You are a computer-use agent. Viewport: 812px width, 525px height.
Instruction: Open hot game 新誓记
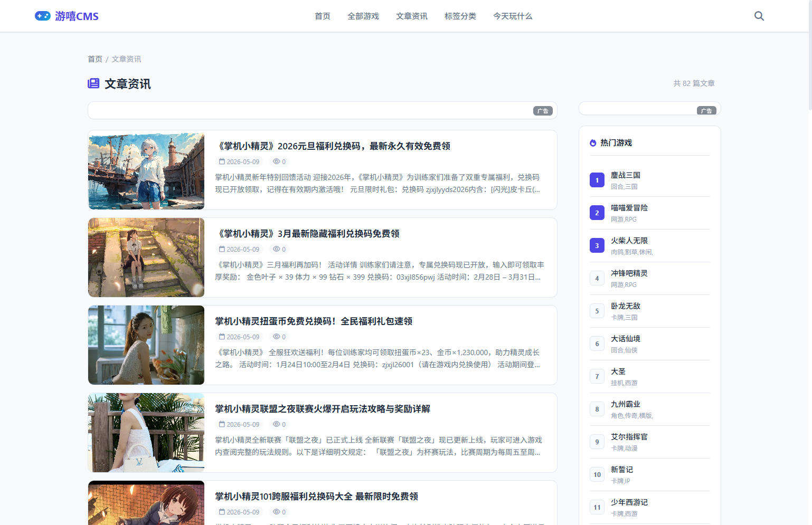point(622,470)
